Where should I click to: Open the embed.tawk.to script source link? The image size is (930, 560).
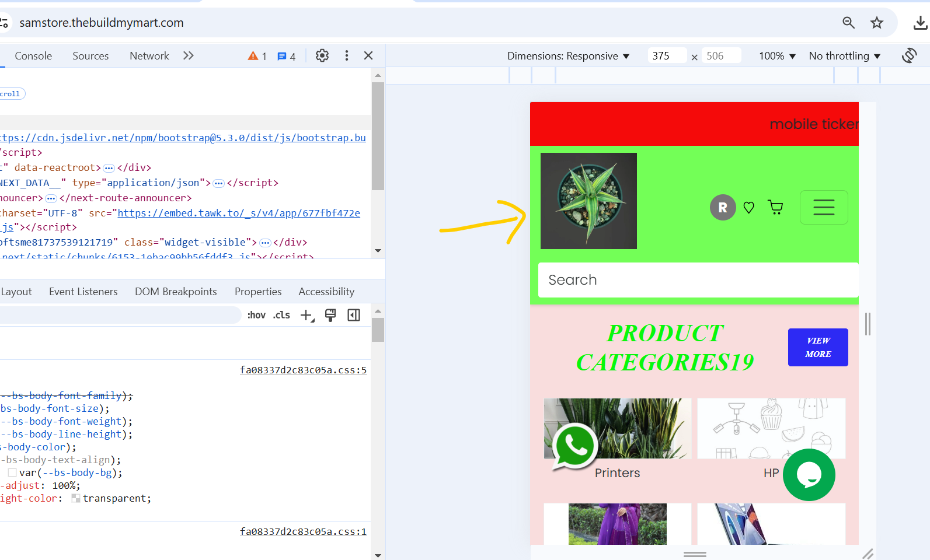(x=239, y=213)
